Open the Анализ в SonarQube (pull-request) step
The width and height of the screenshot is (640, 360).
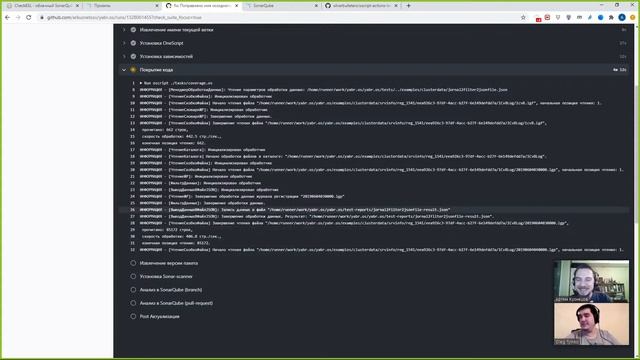[176, 303]
